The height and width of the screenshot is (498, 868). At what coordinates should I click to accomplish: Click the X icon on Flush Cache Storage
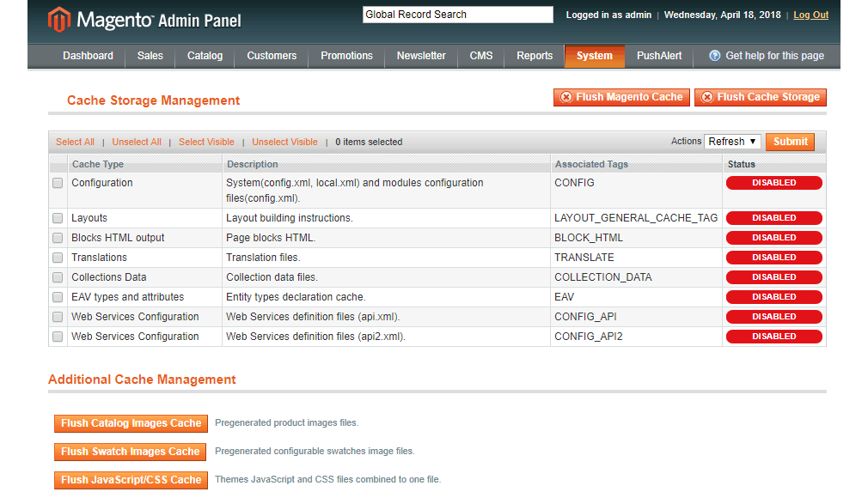[x=707, y=97]
